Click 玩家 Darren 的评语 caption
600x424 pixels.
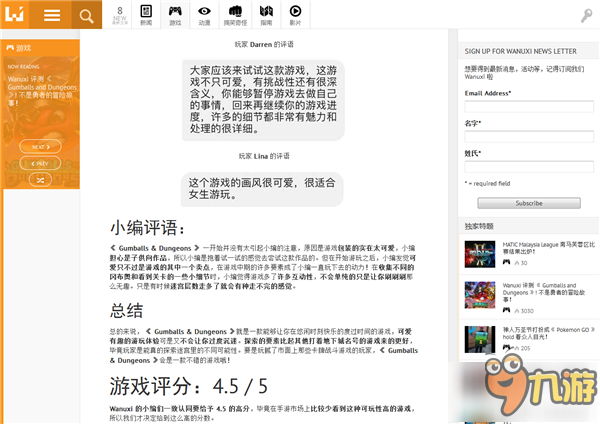coord(264,44)
